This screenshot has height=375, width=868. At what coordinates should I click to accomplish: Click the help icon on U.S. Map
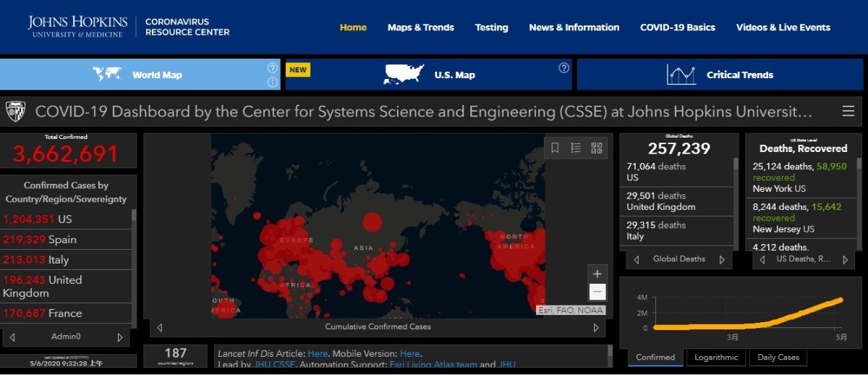[563, 68]
